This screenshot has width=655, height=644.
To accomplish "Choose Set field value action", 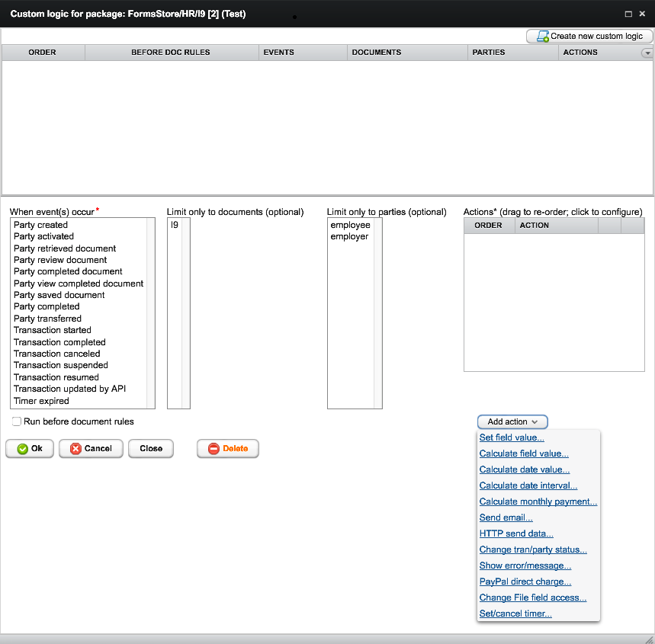I will 512,437.
